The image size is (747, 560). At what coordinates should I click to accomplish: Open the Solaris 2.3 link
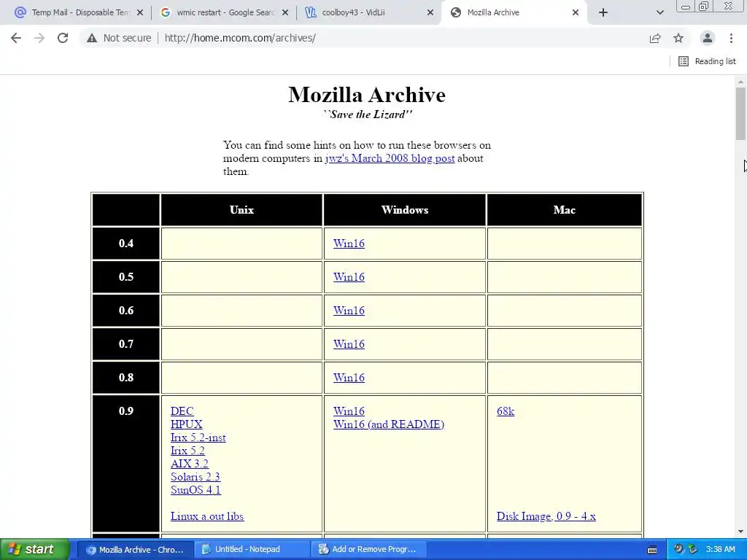click(x=196, y=477)
